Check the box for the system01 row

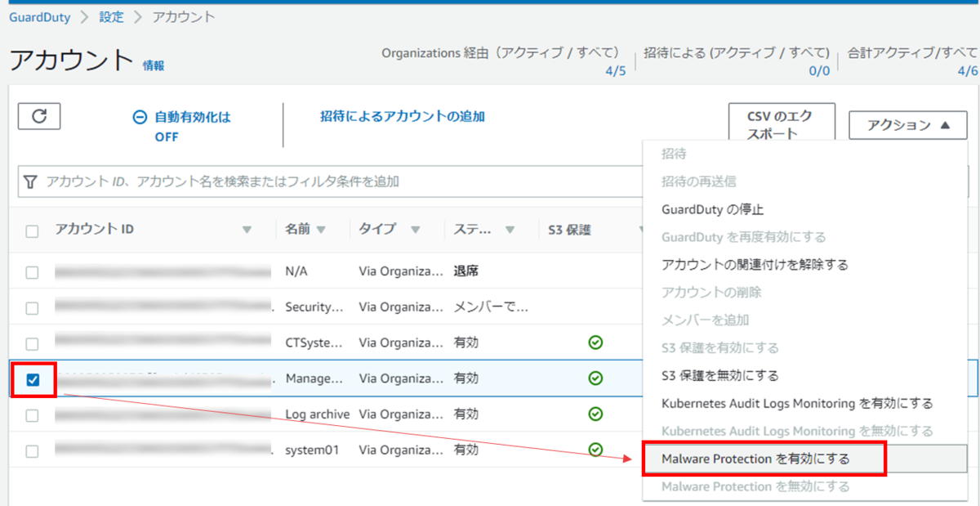coord(32,451)
